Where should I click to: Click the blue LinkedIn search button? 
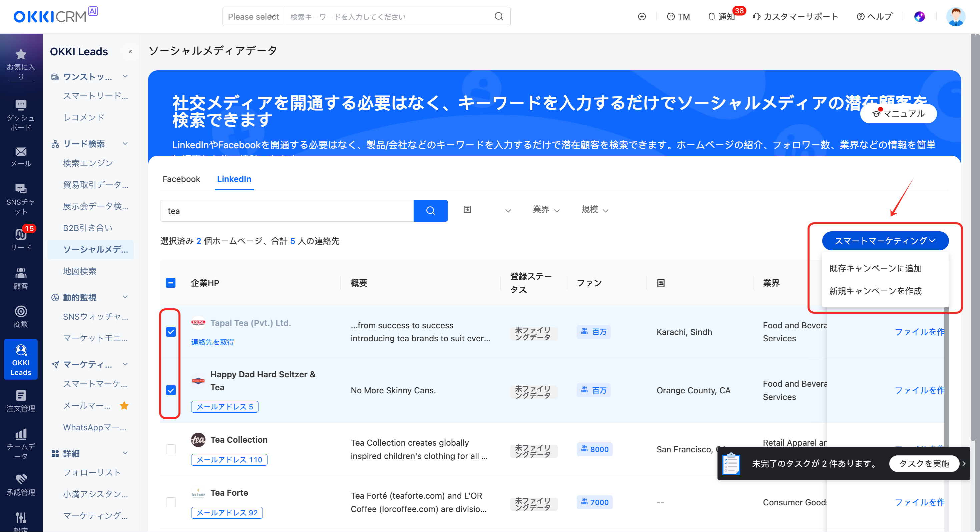430,211
